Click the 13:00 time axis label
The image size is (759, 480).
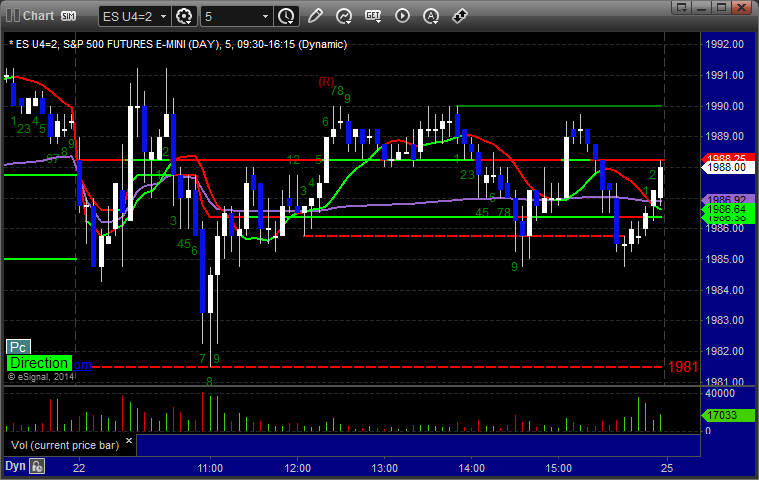pos(384,468)
